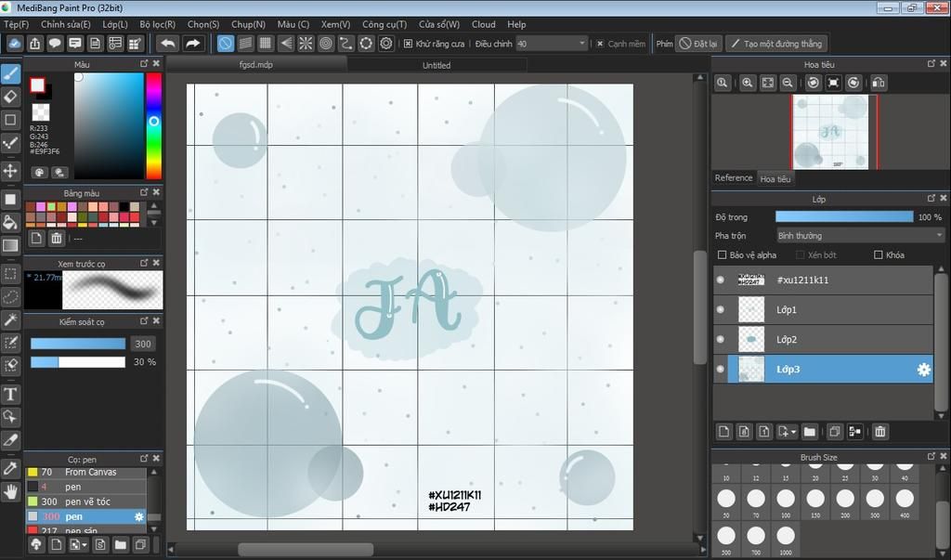
Task: Select the Hand pan tool
Action: [11, 491]
